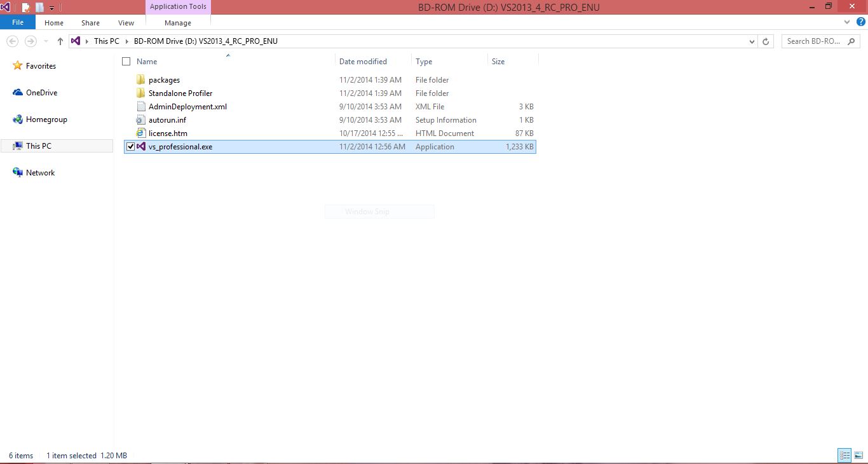Refresh the current folder view
Image resolution: width=868 pixels, height=464 pixels.
(x=766, y=41)
